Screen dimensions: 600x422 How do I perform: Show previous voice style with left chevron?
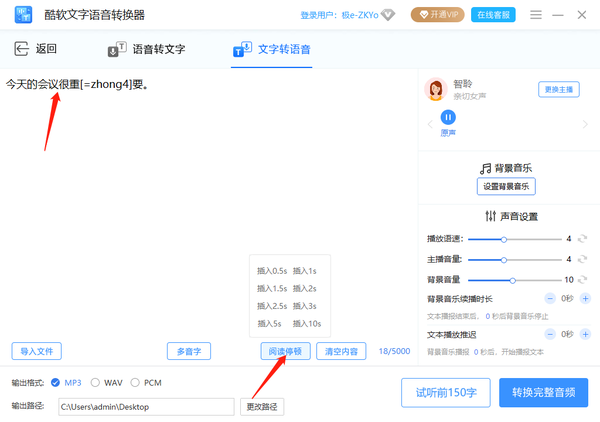(430, 124)
